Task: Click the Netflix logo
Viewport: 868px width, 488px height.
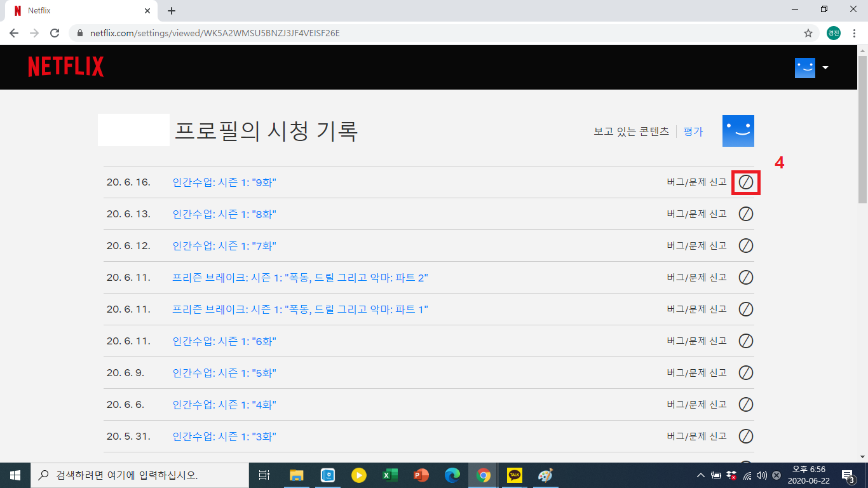Action: (x=66, y=67)
